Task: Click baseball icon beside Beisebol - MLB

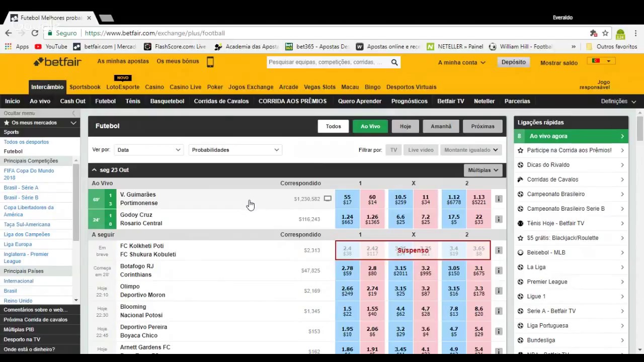Action: click(x=520, y=252)
